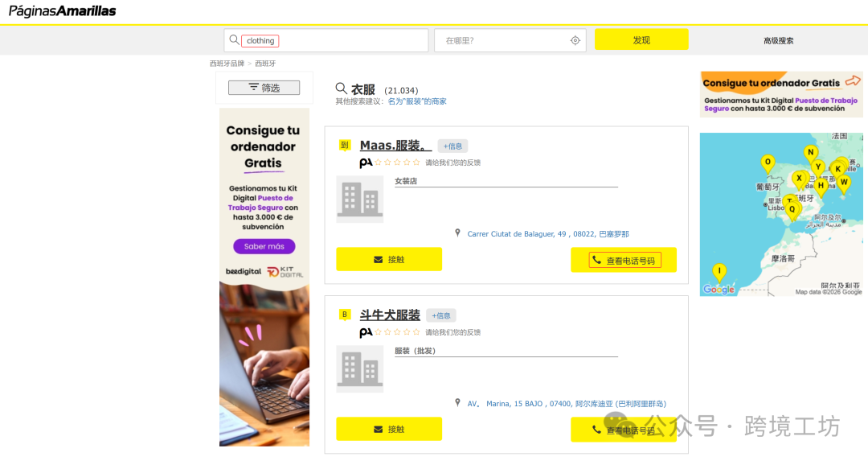
Task: Click map marker X
Action: click(x=799, y=179)
